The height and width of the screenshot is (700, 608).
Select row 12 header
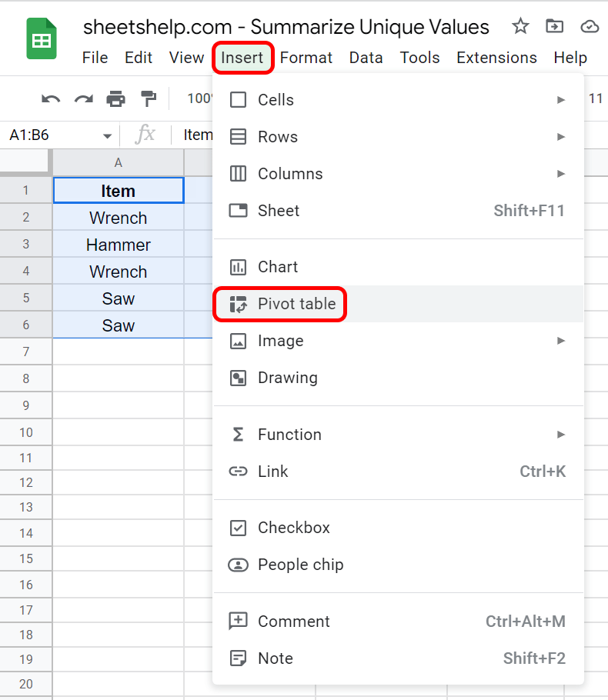(x=26, y=482)
